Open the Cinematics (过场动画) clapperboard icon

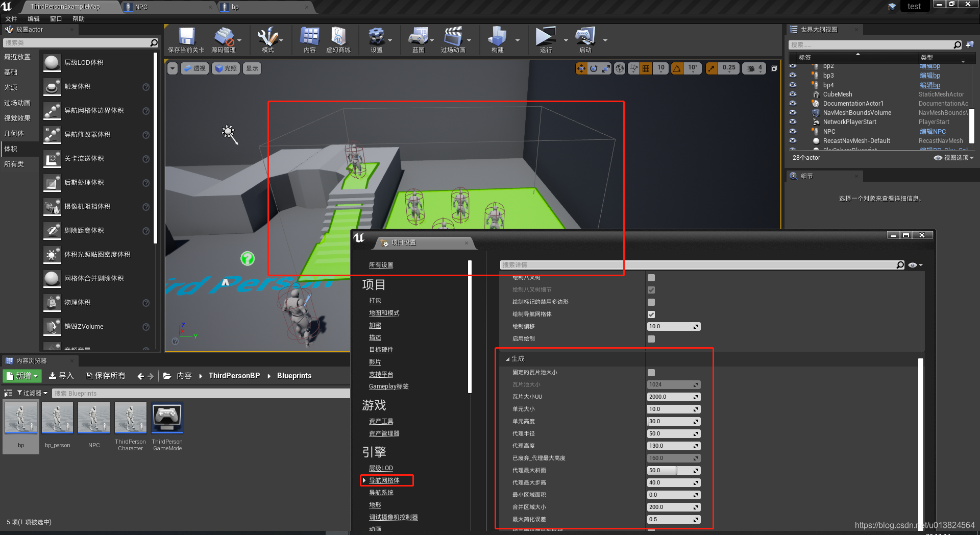pos(453,36)
